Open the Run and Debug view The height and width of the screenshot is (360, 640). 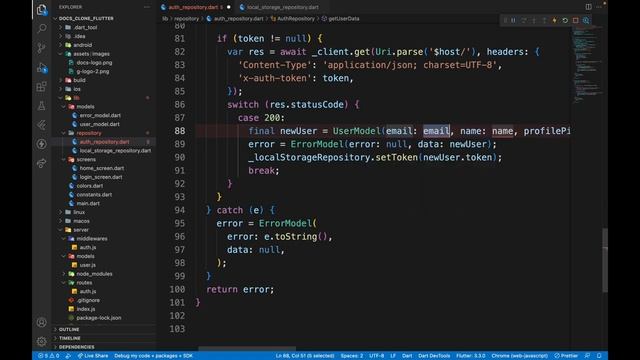click(42, 67)
